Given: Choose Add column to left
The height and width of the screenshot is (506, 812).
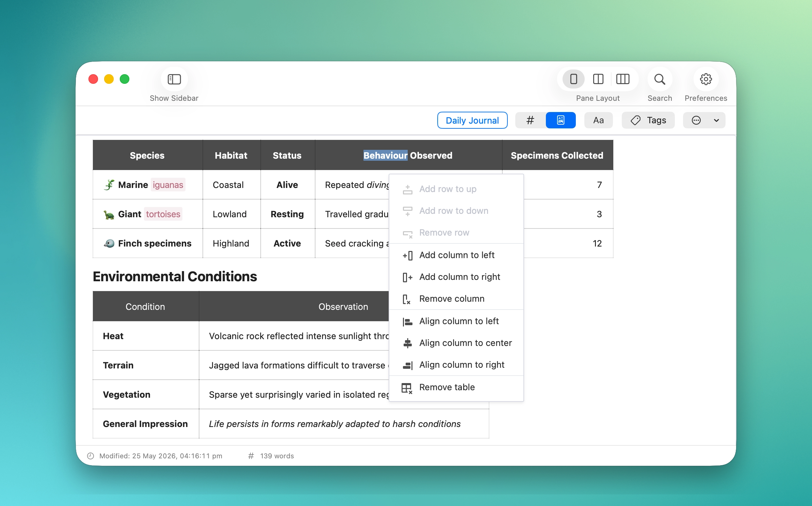Looking at the screenshot, I should [456, 255].
